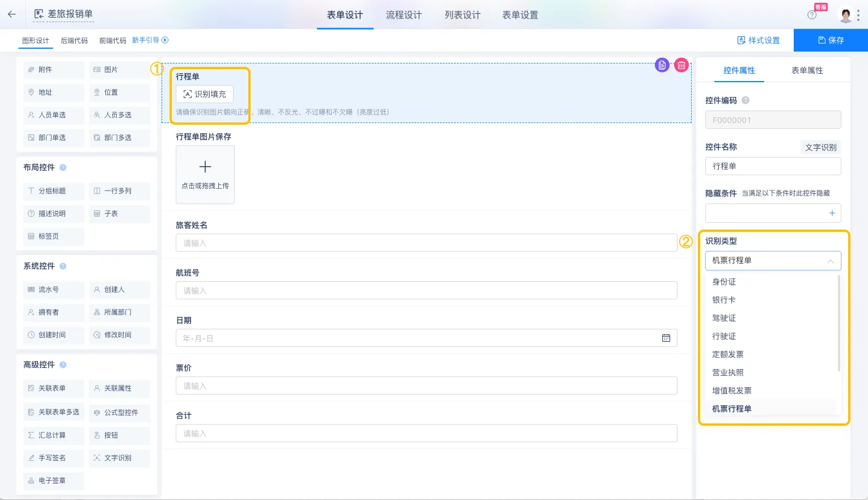This screenshot has height=500, width=868.
Task: Select the 描述说明 control
Action: (54, 214)
